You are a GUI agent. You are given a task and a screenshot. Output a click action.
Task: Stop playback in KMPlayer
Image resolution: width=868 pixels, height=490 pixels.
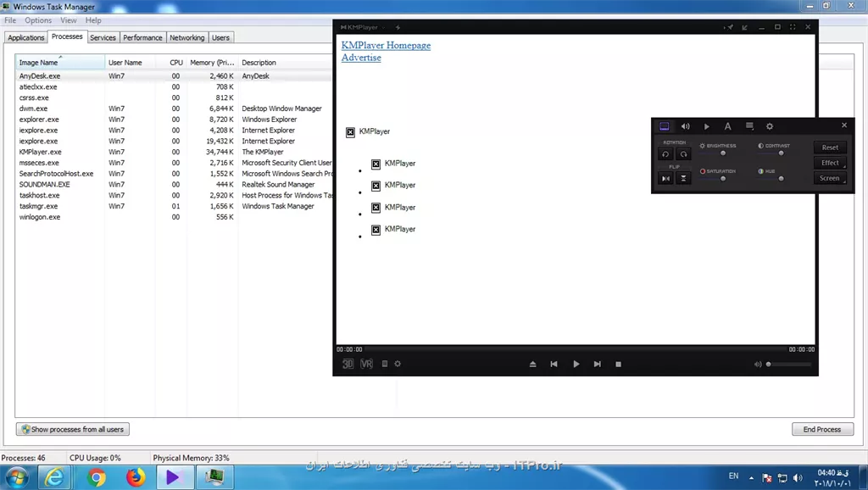click(618, 364)
